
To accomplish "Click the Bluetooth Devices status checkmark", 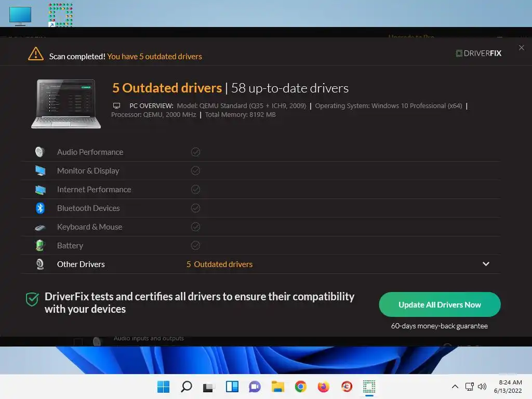I will (195, 208).
